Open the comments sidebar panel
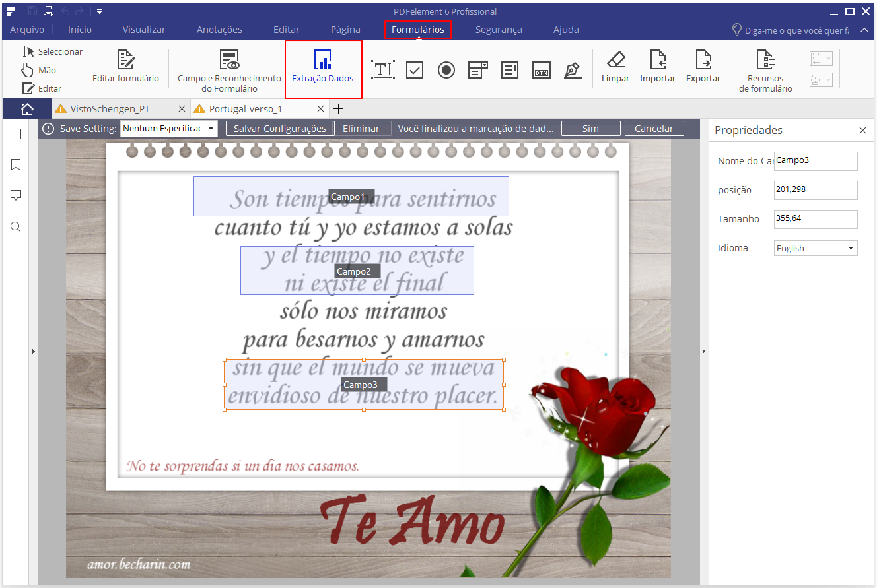The image size is (877, 588). (x=16, y=195)
